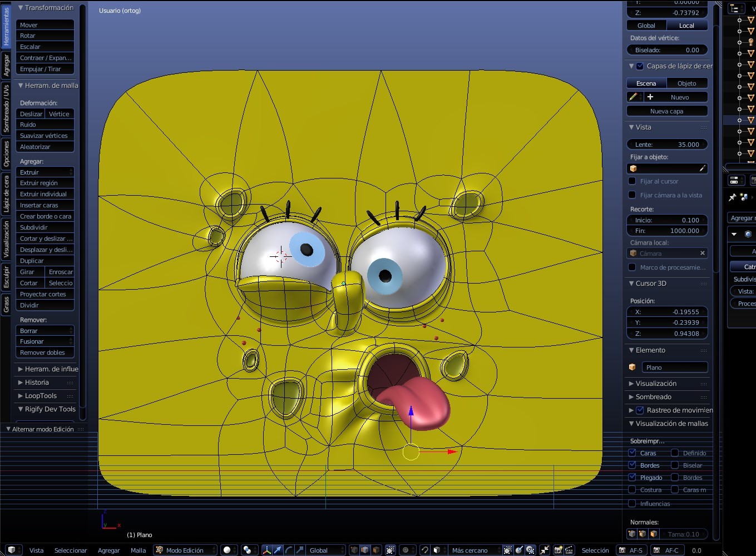Image resolution: width=756 pixels, height=556 pixels.
Task: Switch to vertex select mode
Action: (x=354, y=550)
